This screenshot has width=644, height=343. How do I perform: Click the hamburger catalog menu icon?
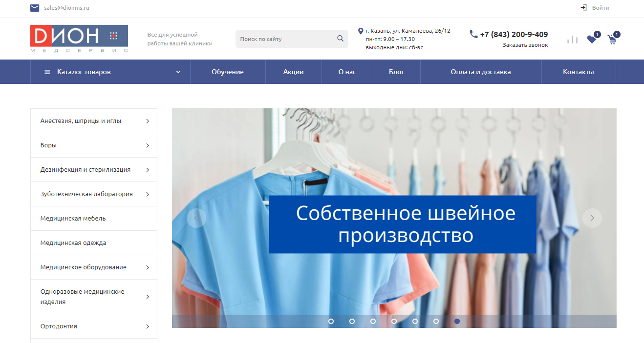pos(47,72)
